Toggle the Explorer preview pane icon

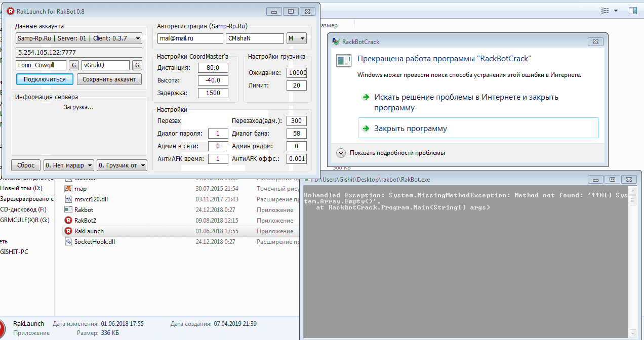[632, 11]
